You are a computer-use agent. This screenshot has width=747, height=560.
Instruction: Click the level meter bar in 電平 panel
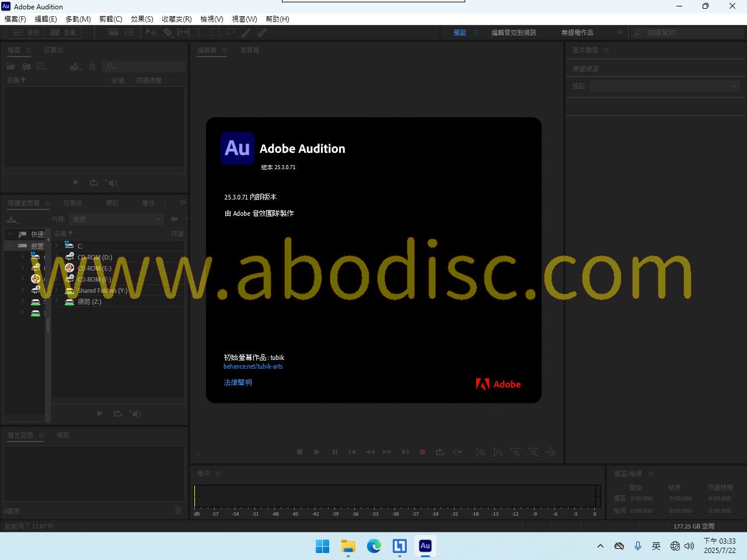click(397, 496)
